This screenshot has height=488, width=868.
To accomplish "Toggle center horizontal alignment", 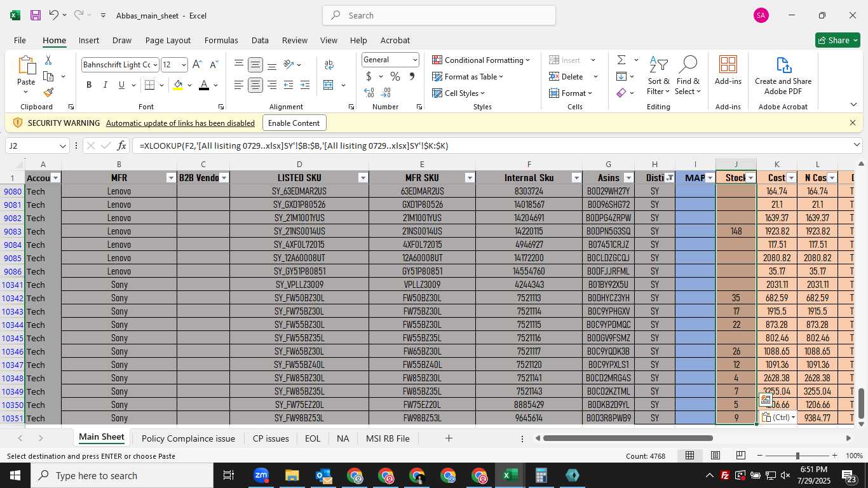I will tap(255, 85).
